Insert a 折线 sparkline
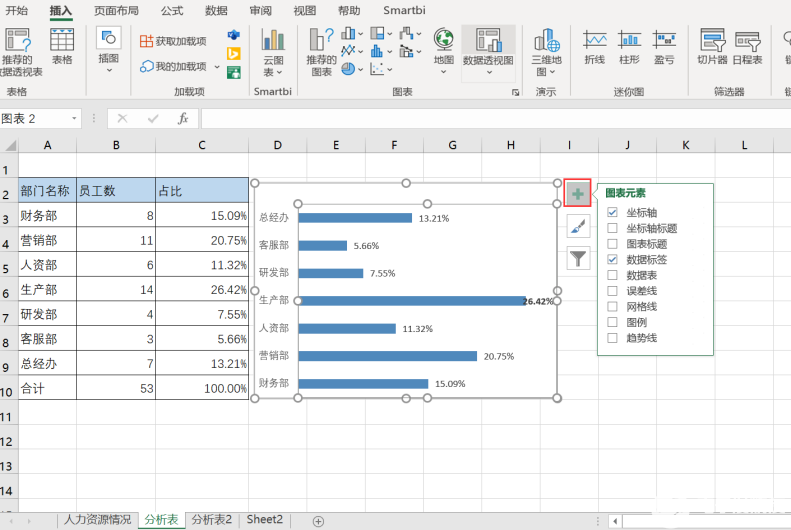The width and height of the screenshot is (791, 530). coord(595,47)
